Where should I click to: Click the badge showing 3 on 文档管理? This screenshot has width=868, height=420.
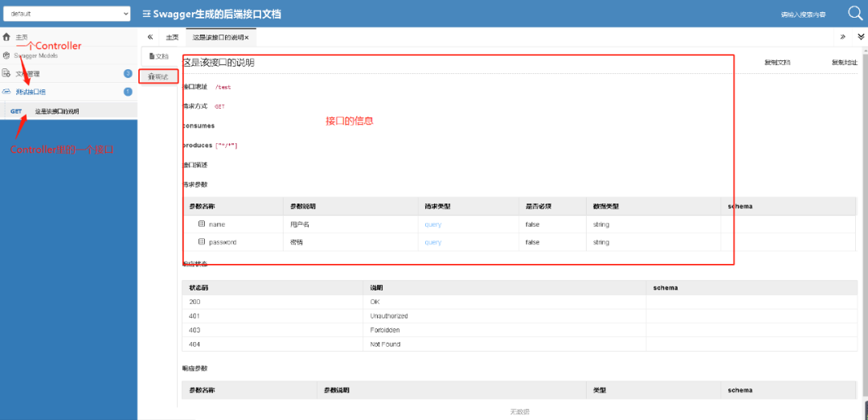pos(128,73)
